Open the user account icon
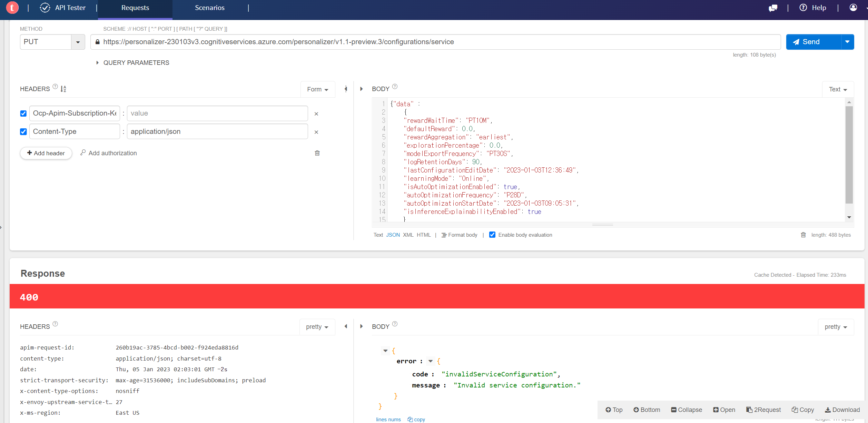This screenshot has height=423, width=868. coord(853,8)
